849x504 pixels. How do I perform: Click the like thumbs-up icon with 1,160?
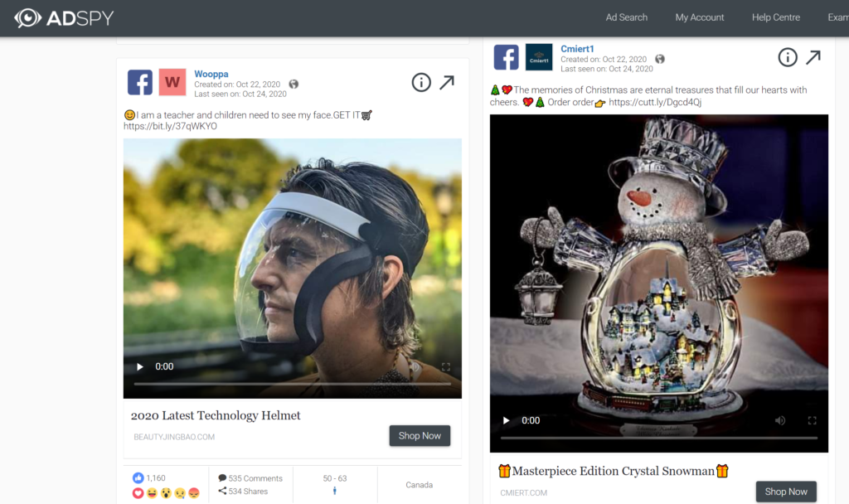[x=138, y=478]
